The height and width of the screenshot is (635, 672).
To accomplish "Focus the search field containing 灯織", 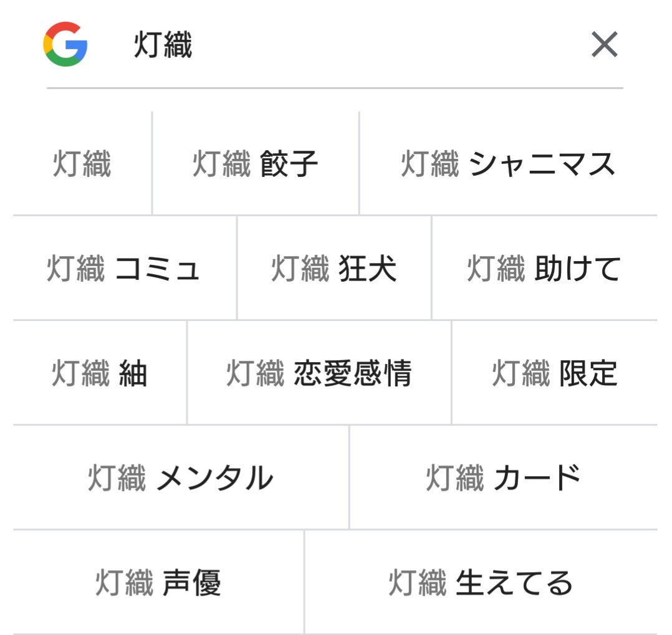I will 163,45.
